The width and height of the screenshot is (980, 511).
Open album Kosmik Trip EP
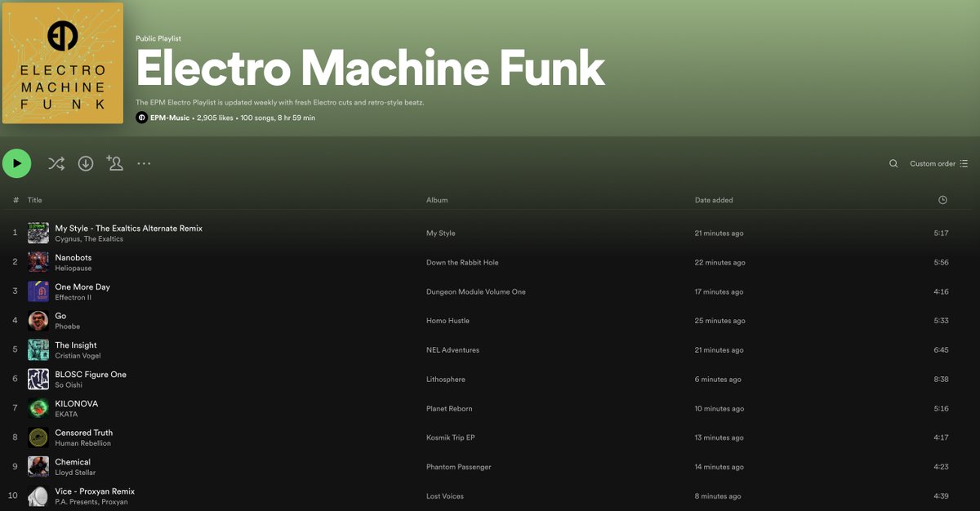click(451, 438)
